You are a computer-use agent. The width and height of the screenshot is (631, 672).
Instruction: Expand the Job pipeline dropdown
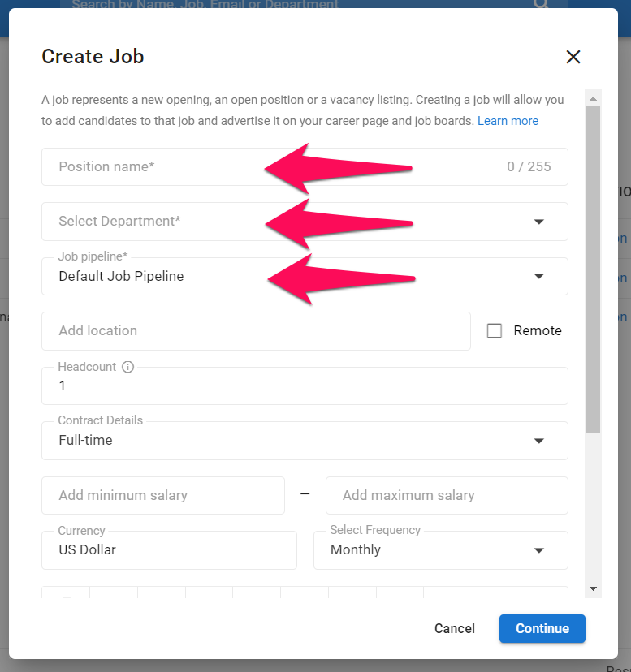coord(538,276)
